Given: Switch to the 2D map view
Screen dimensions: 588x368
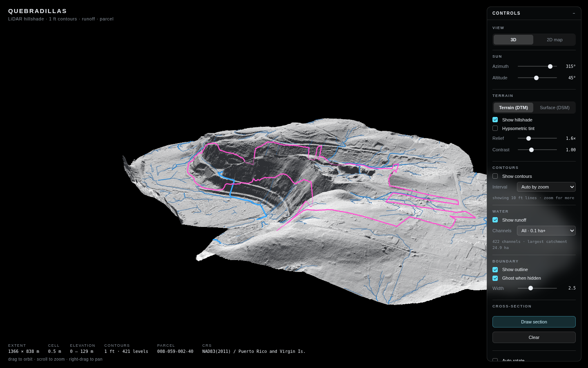Looking at the screenshot, I should tap(555, 40).
